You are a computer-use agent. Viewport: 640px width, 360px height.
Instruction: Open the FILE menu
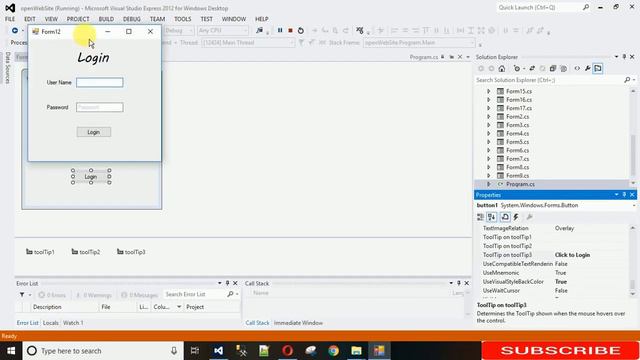tap(10, 19)
